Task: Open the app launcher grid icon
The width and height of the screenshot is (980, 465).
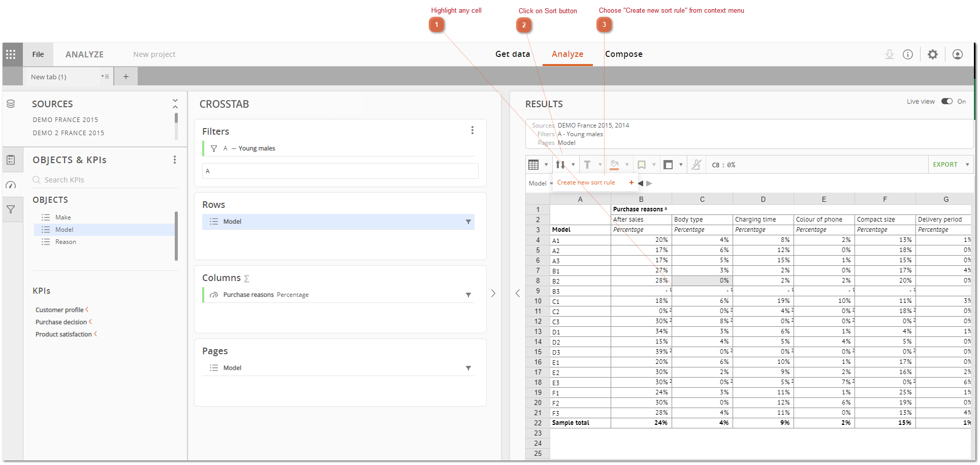Action: pos(11,54)
